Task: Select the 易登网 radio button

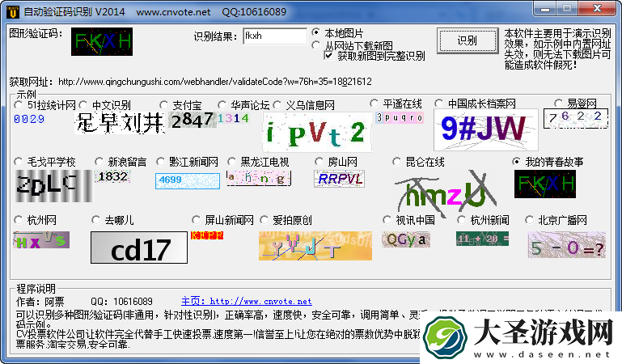Action: 559,104
